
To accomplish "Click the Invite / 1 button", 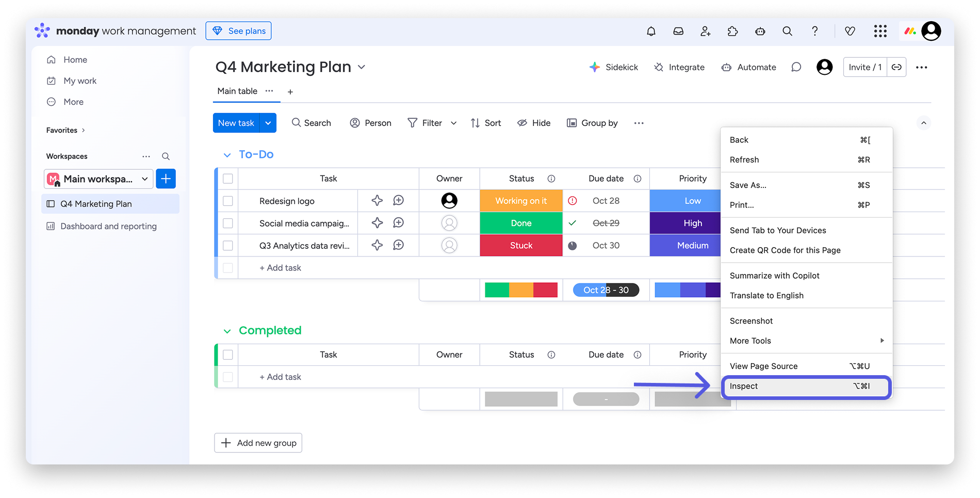I will click(x=865, y=67).
